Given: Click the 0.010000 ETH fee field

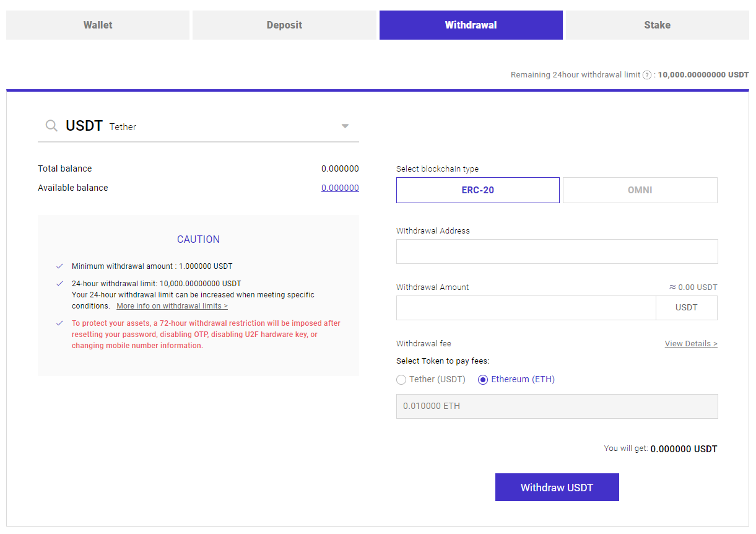Looking at the screenshot, I should pos(557,406).
